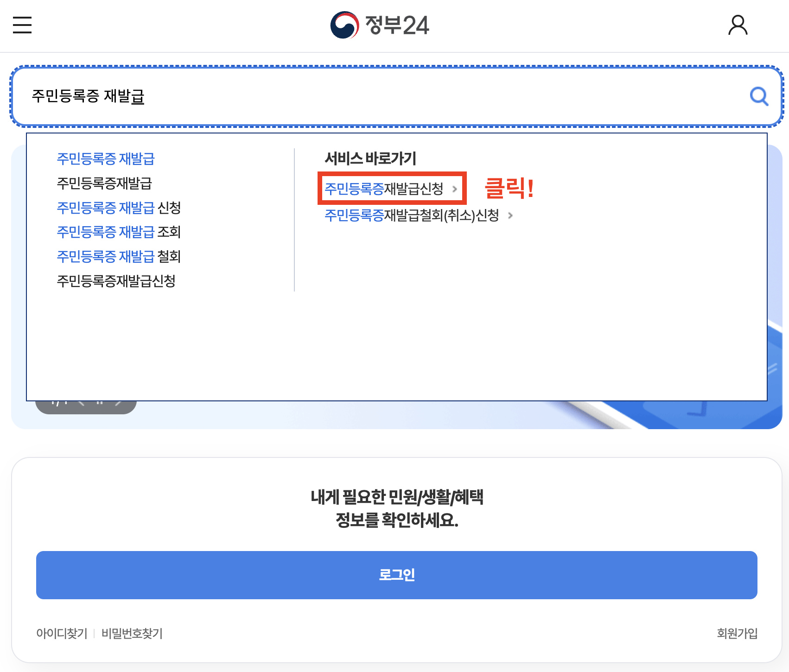Select the 주민등록증 재발급 suggestion
Viewport: 789px width, 672px height.
coord(106,159)
